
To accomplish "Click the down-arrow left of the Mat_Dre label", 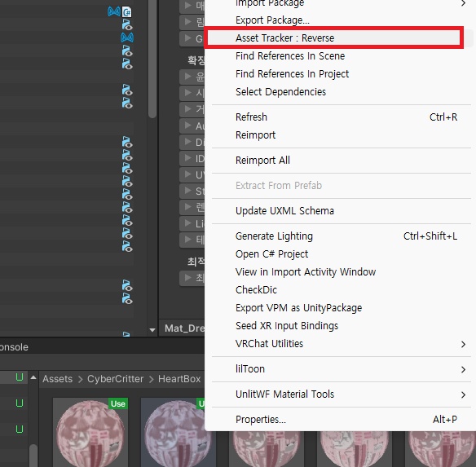I will [152, 329].
